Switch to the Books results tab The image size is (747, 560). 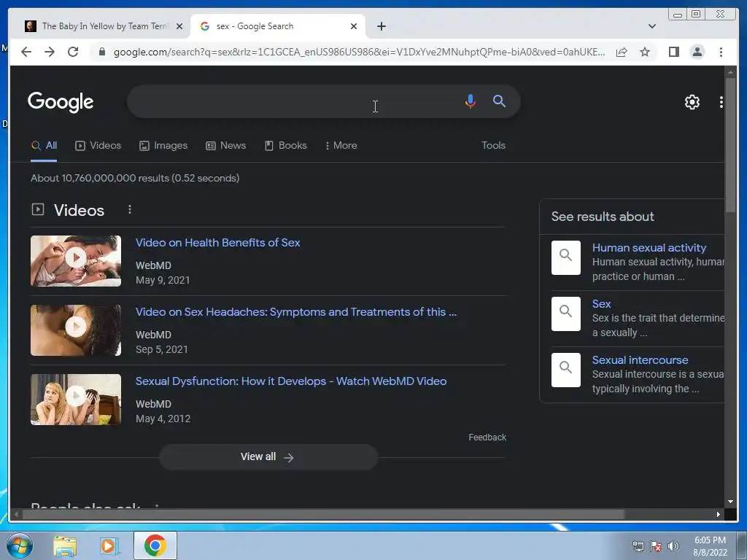[285, 145]
